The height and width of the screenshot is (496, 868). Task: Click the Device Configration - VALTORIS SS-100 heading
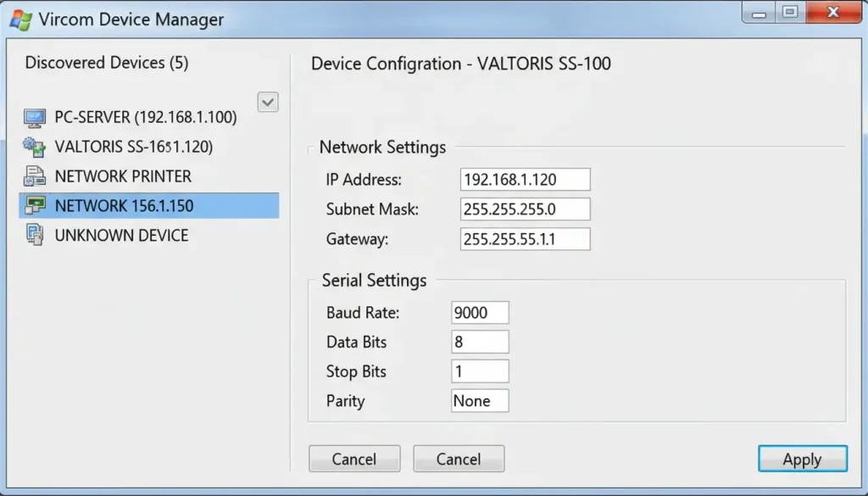point(461,64)
